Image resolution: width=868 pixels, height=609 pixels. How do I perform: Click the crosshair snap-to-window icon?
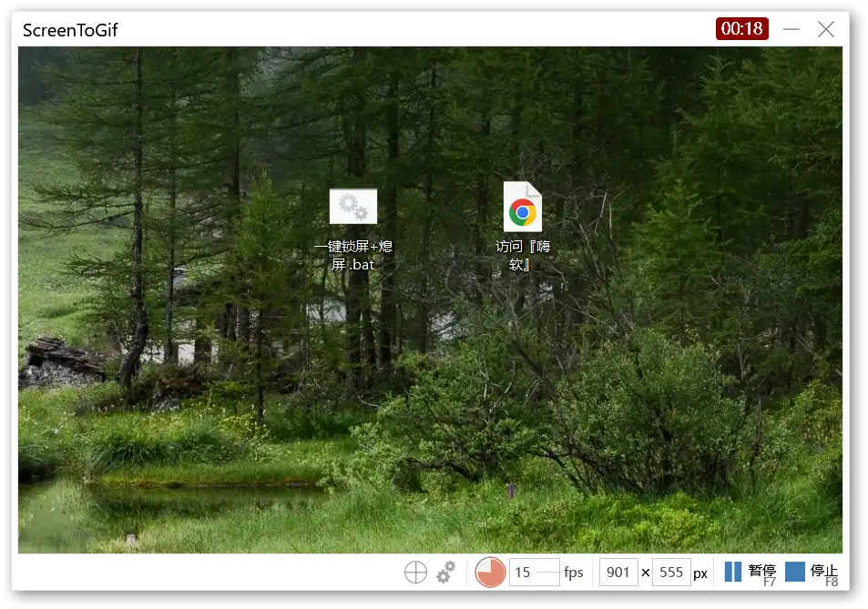tap(415, 572)
